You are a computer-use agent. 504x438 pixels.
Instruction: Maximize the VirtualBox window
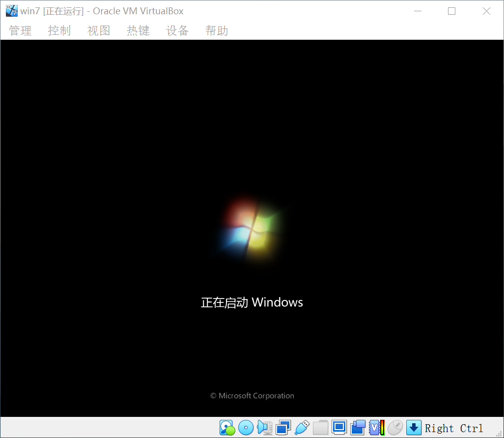click(451, 11)
